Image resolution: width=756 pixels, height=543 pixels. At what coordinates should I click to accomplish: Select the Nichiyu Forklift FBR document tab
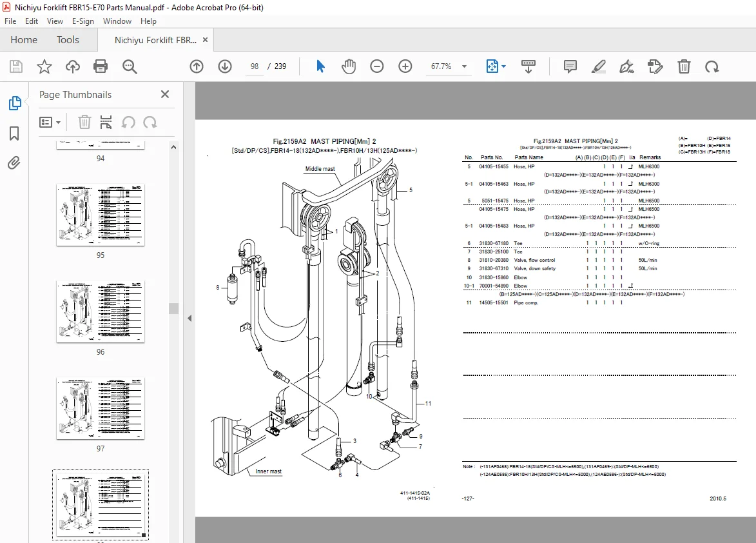point(155,40)
